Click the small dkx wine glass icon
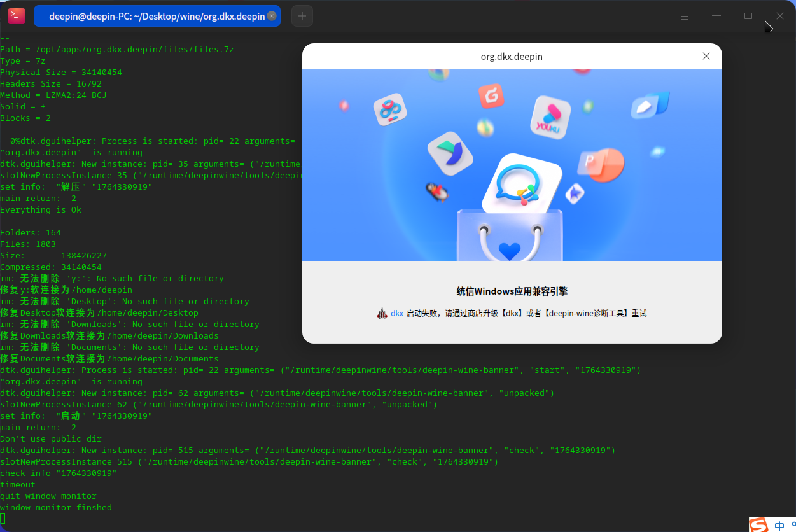Screen dimensions: 796x532 pyautogui.click(x=382, y=313)
